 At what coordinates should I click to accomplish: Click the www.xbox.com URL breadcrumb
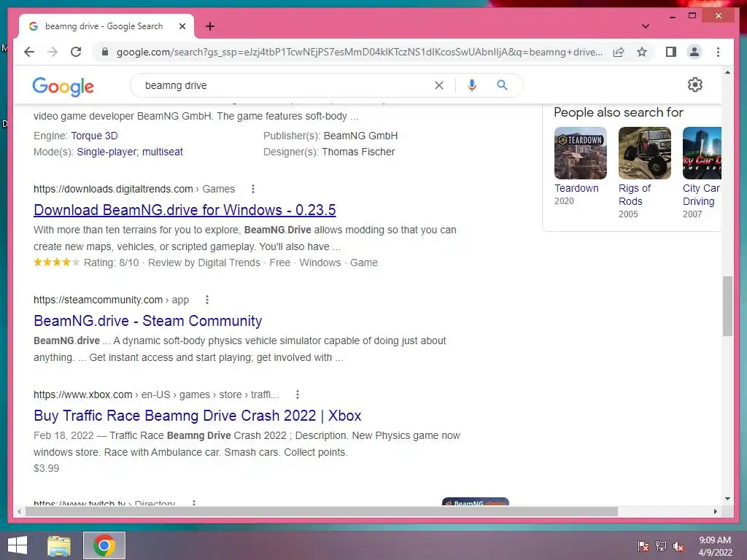[x=156, y=394]
